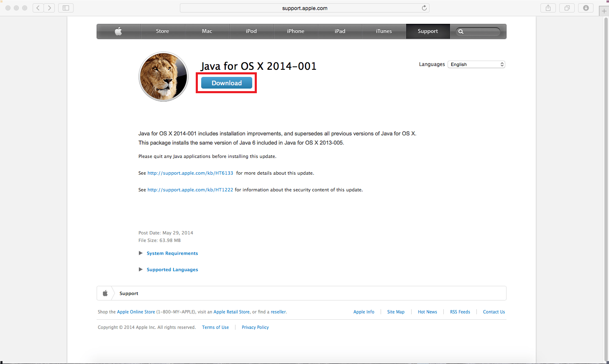Open the iTunes tab
609x364 pixels.
click(x=384, y=31)
